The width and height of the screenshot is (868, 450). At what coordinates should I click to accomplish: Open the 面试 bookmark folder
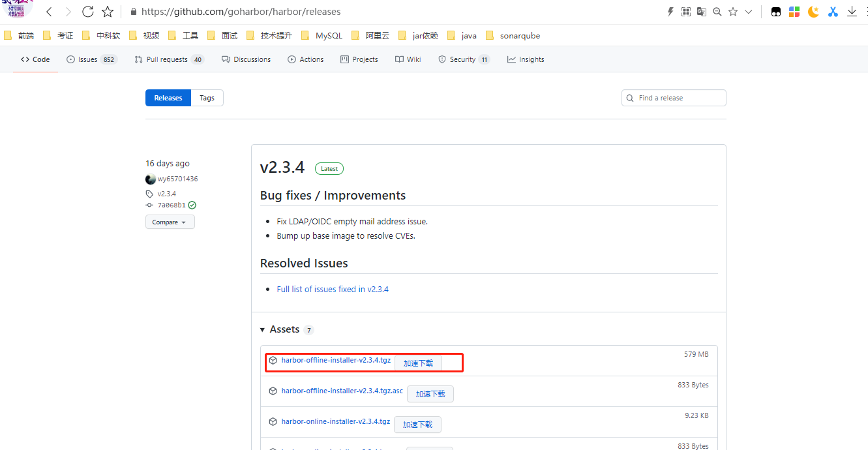(x=222, y=36)
